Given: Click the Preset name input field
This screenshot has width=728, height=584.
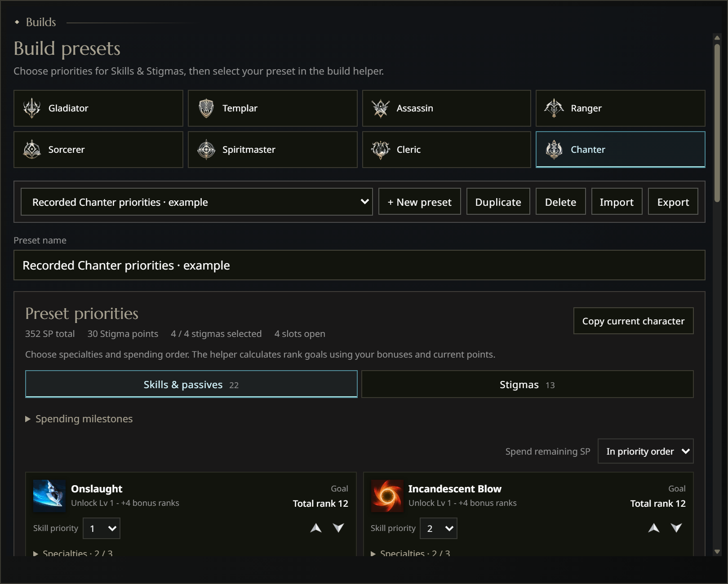Looking at the screenshot, I should click(x=360, y=265).
